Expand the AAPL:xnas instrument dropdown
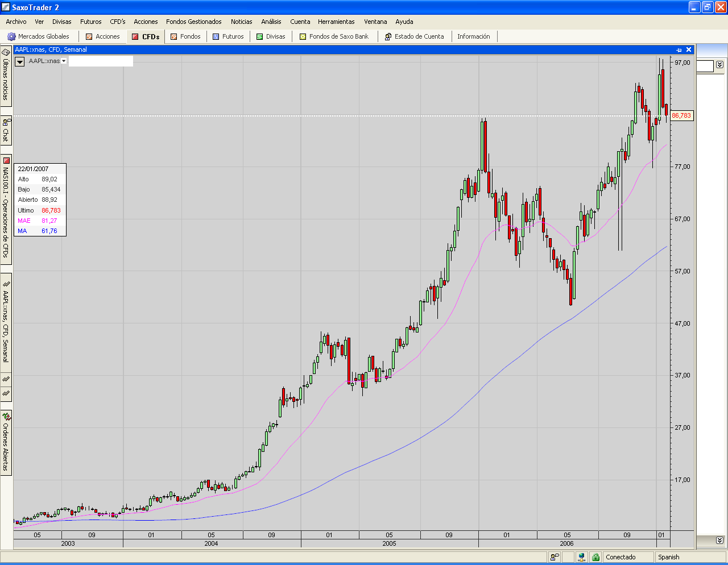 (64, 61)
